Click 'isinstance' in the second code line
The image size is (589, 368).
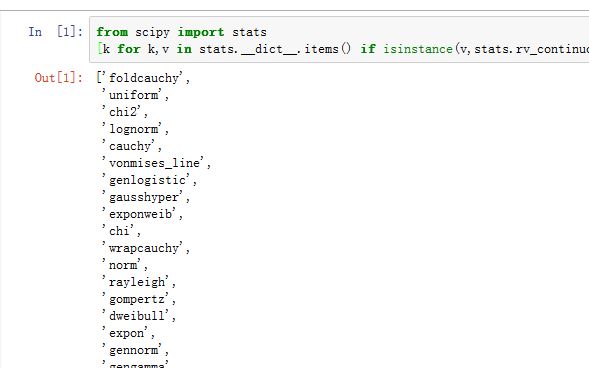418,49
